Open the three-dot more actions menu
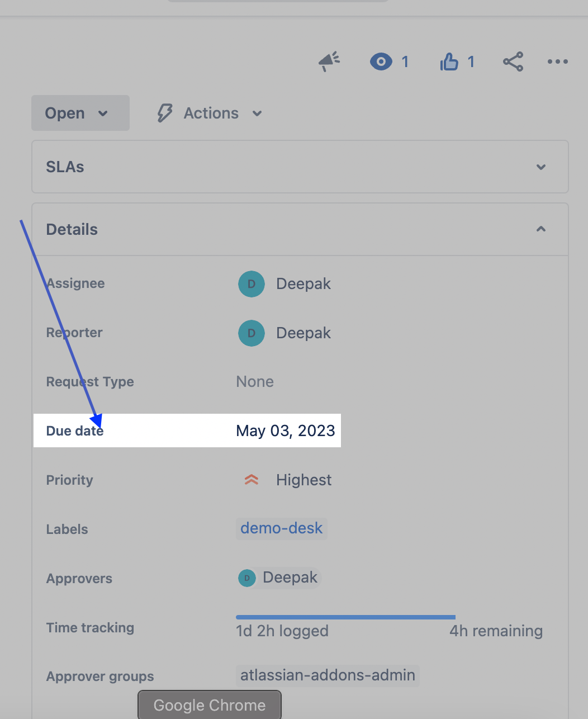 [558, 62]
